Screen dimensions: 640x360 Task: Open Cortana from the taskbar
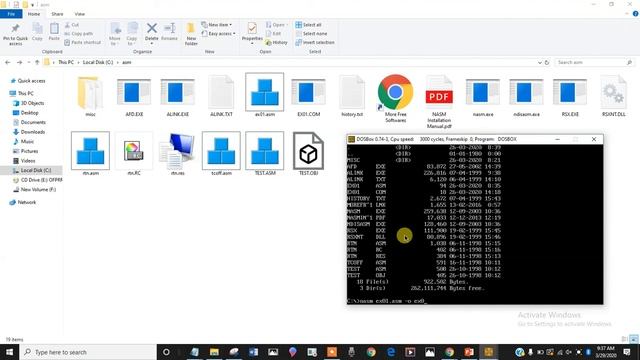click(x=166, y=352)
